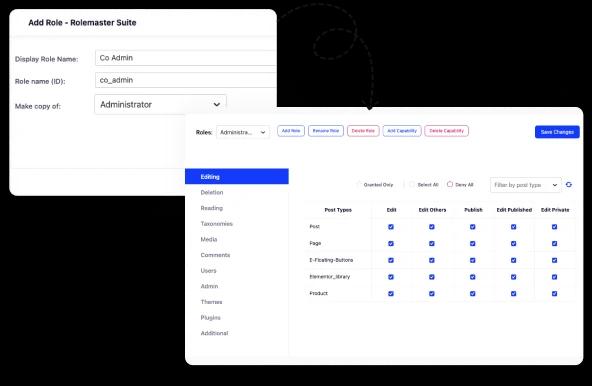The height and width of the screenshot is (386, 592).
Task: Uncheck Edit Published for Product
Action: pos(513,293)
